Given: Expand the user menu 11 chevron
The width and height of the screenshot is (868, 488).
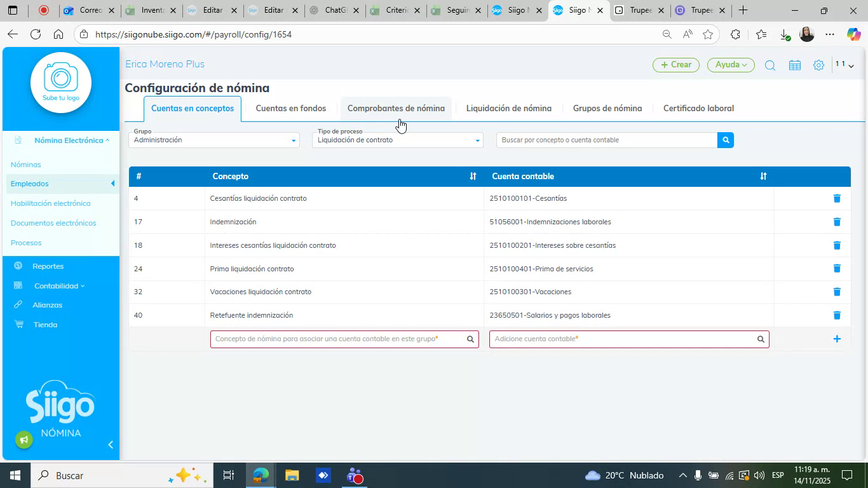Looking at the screenshot, I should pos(851,65).
